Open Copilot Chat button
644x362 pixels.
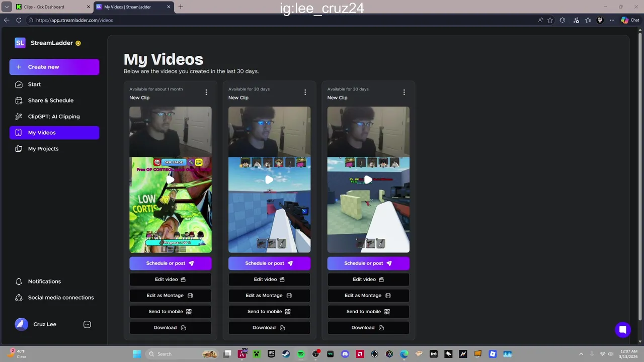coord(630,20)
